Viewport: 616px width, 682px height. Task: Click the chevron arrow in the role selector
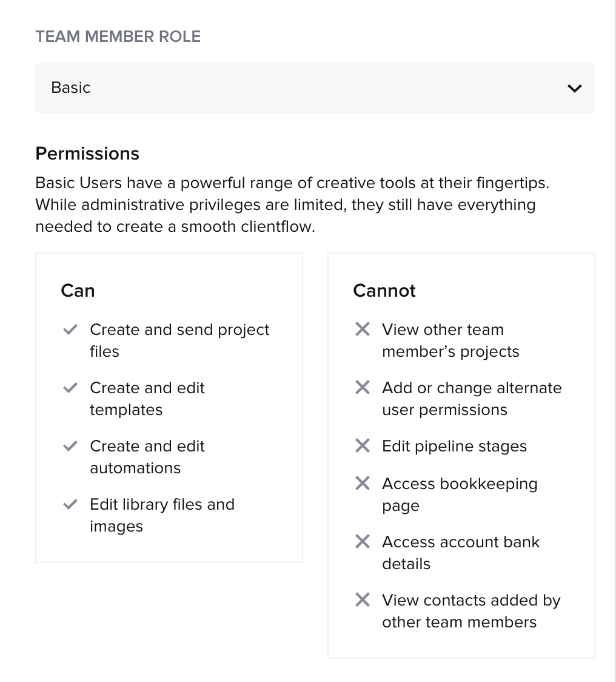coord(574,89)
